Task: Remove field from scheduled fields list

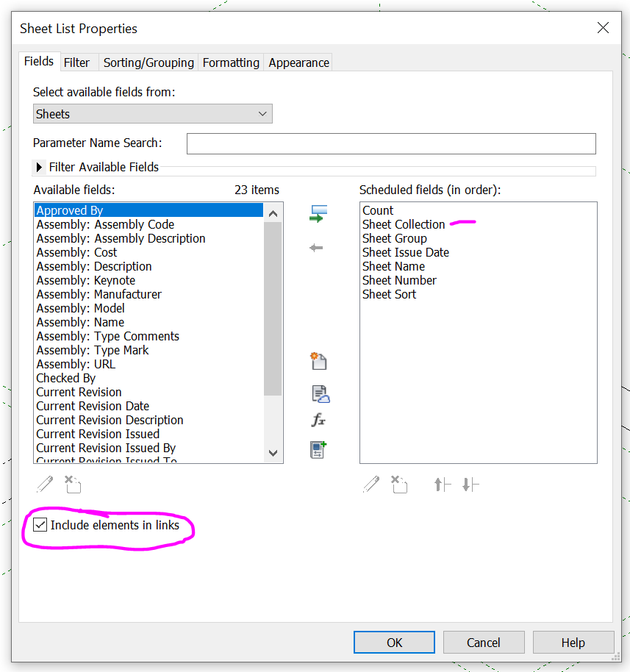Action: coord(317,247)
